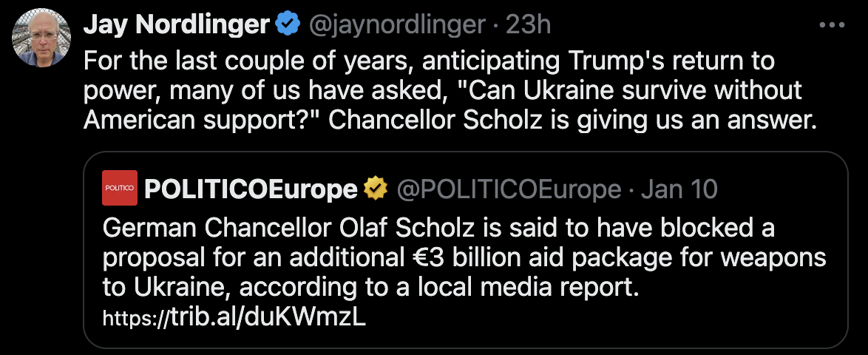
Task: Click the red POLITICO logo avatar
Action: 119,191
